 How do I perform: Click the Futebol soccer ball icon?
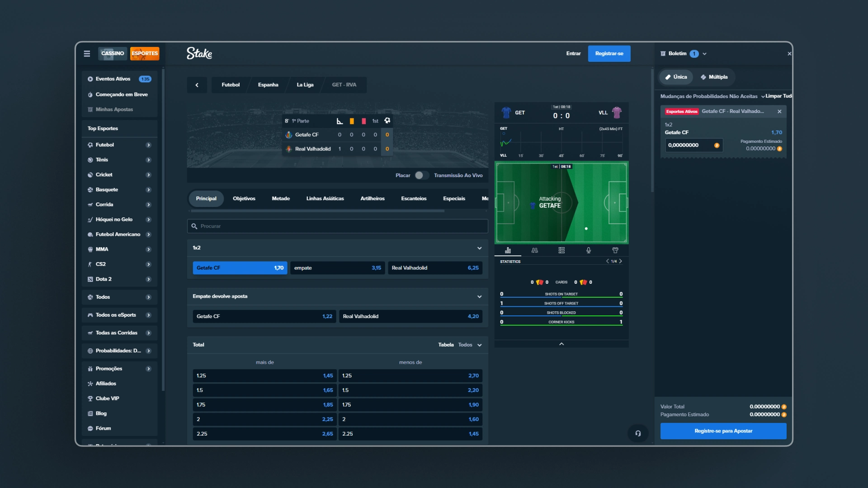tap(90, 145)
